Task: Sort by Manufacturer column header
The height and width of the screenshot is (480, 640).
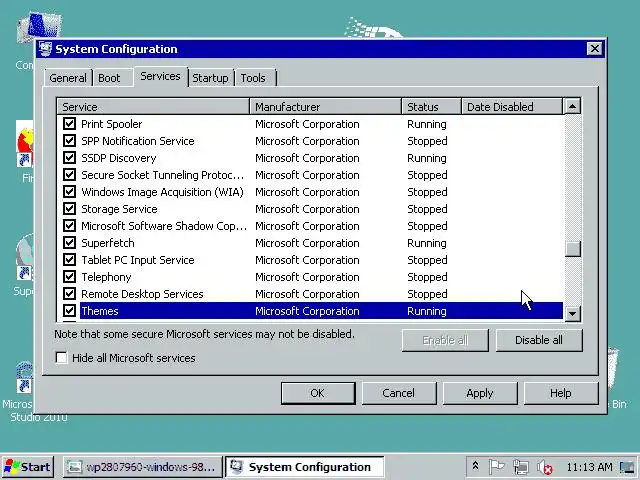Action: [325, 107]
